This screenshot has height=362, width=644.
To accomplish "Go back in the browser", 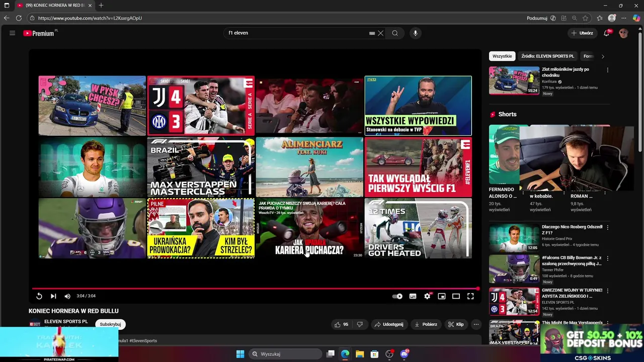I will click(7, 18).
